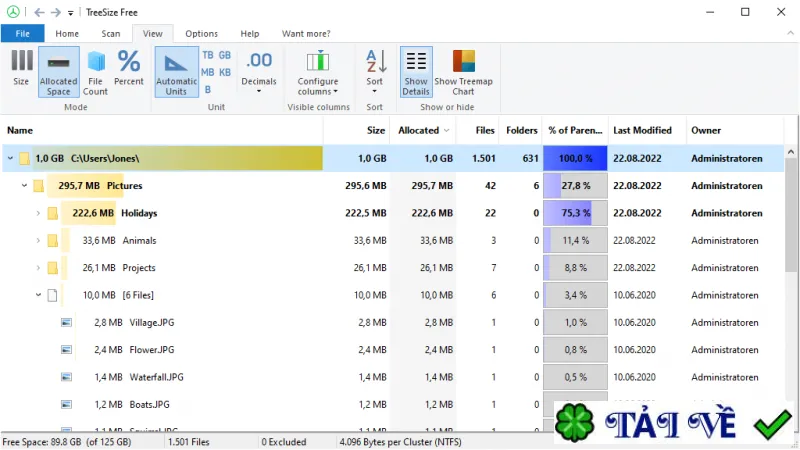Switch to File Count mode
Screen dimensions: 800x450
(95, 71)
